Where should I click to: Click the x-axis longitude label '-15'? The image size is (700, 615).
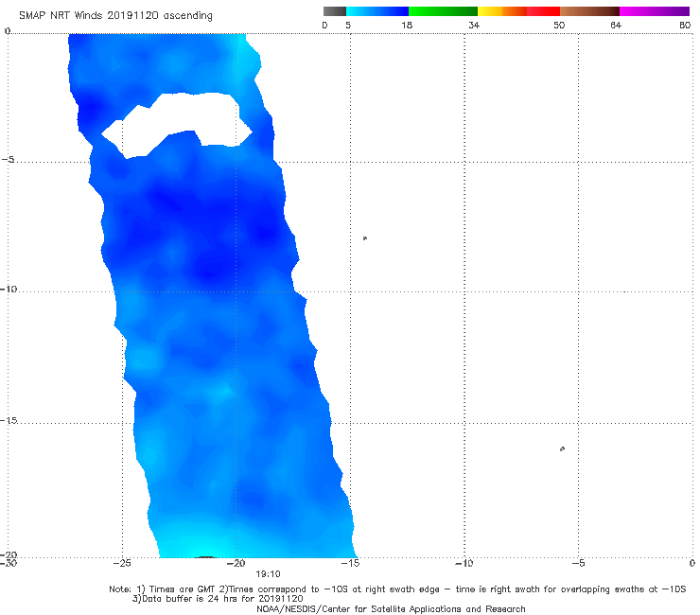(x=350, y=563)
